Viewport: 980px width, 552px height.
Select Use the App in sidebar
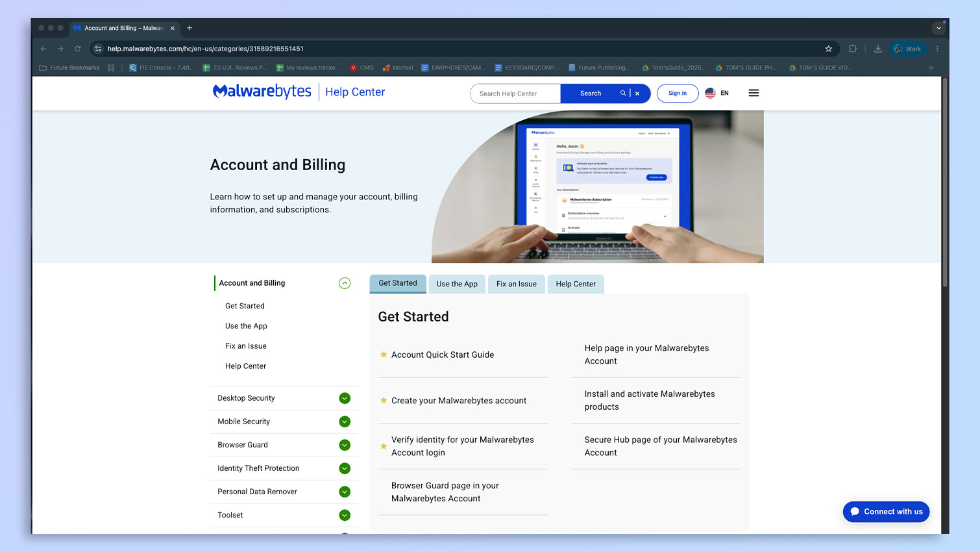[x=246, y=326]
